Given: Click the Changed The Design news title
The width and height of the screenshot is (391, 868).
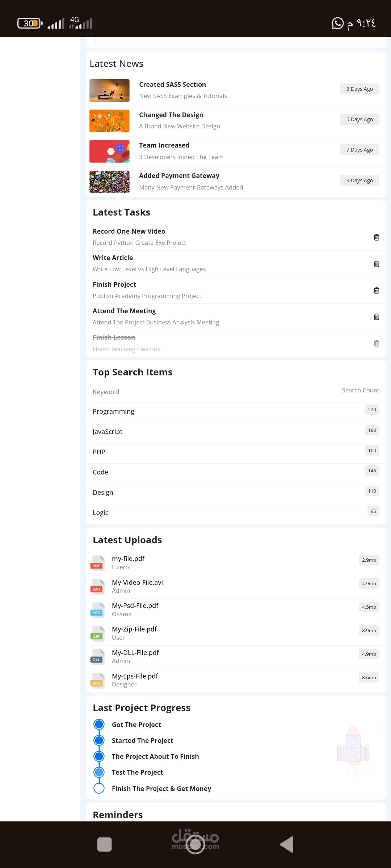Looking at the screenshot, I should tap(171, 115).
